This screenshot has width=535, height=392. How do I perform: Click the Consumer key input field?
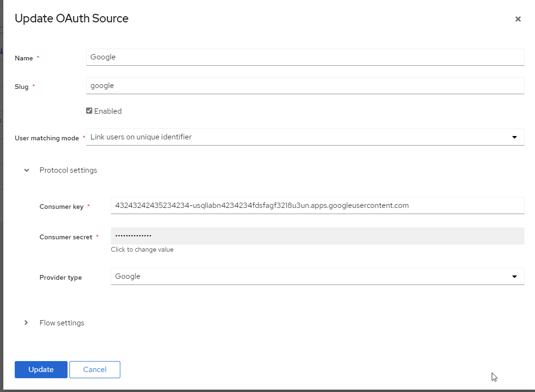pos(318,206)
